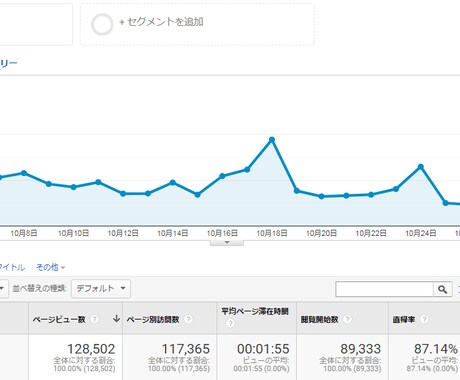Viewport: 460px width, 380px height.
Task: Click the ページビュー数 help question icon
Action: 94,319
